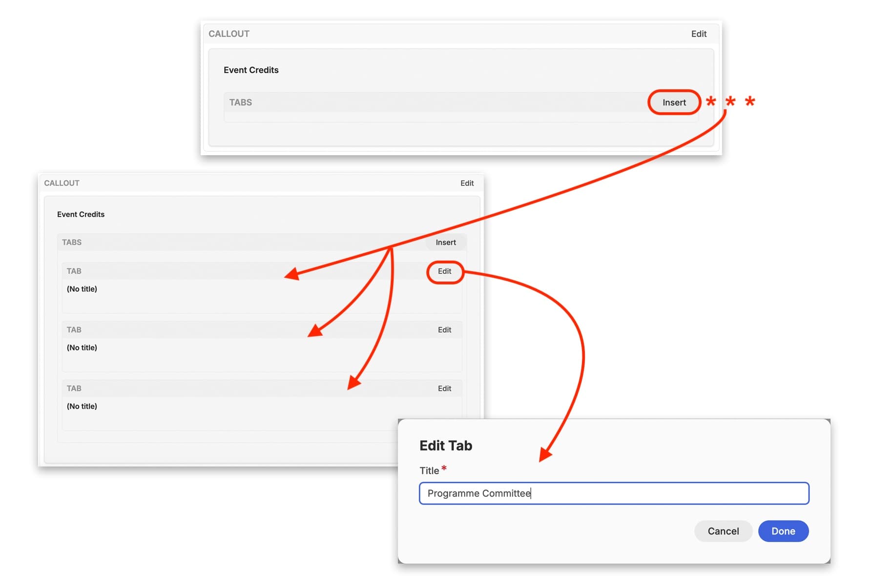
Task: Select the second tab's (No title) text
Action: pos(82,347)
